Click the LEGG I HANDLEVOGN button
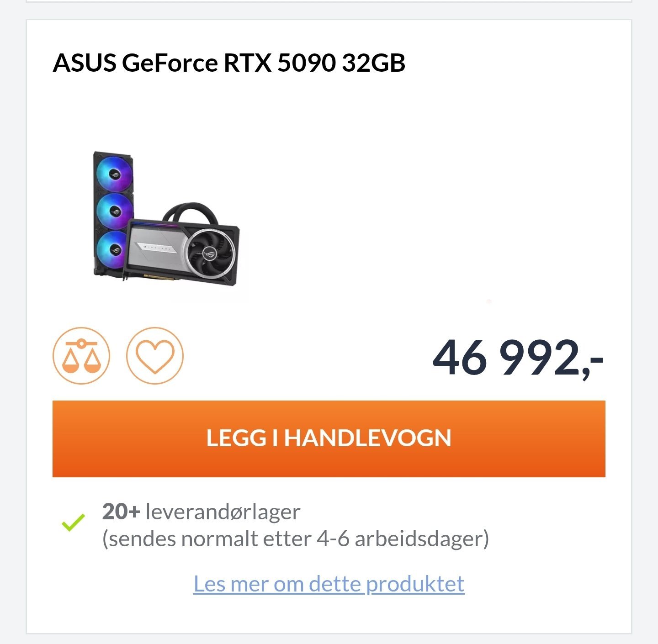 329,438
